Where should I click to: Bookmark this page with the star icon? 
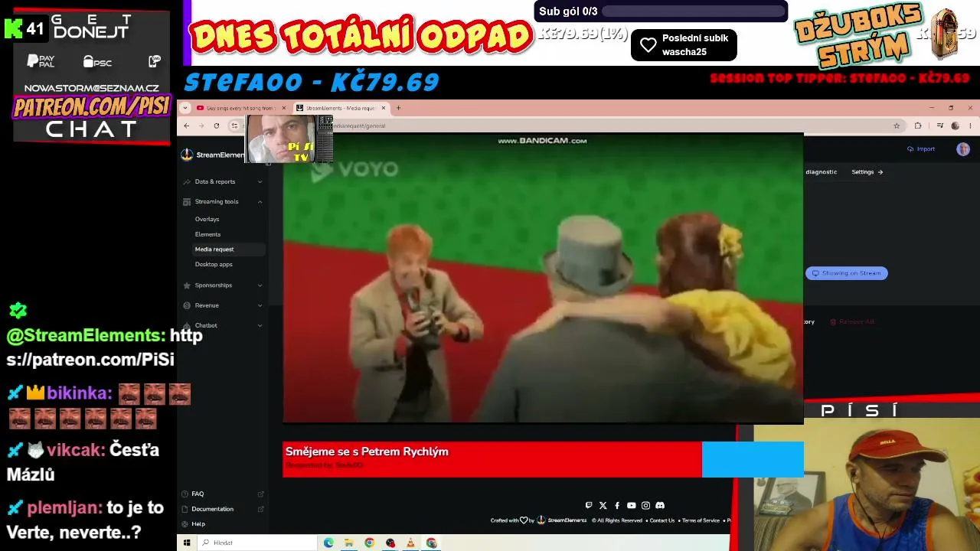[x=897, y=126]
